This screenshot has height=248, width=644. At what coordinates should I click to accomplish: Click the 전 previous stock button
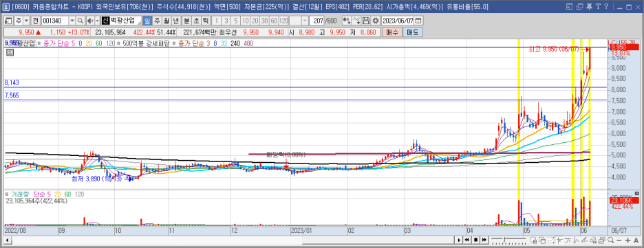pos(35,21)
